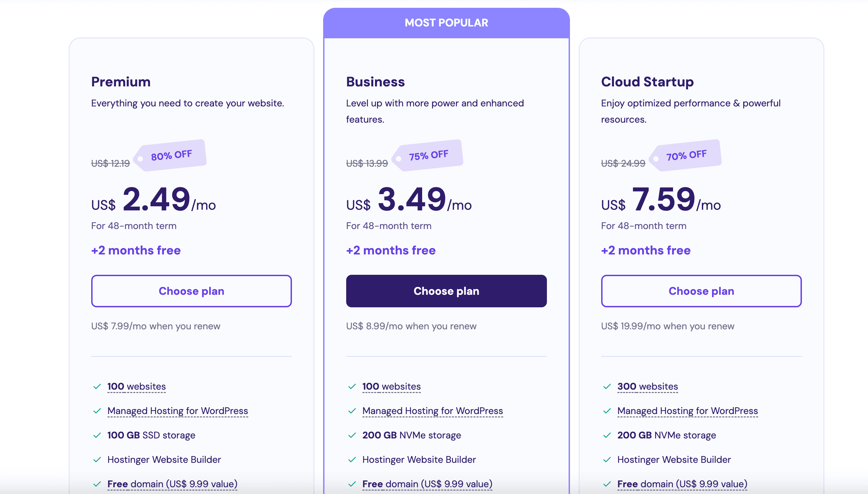Click Business's '+2 months free' text

(391, 250)
